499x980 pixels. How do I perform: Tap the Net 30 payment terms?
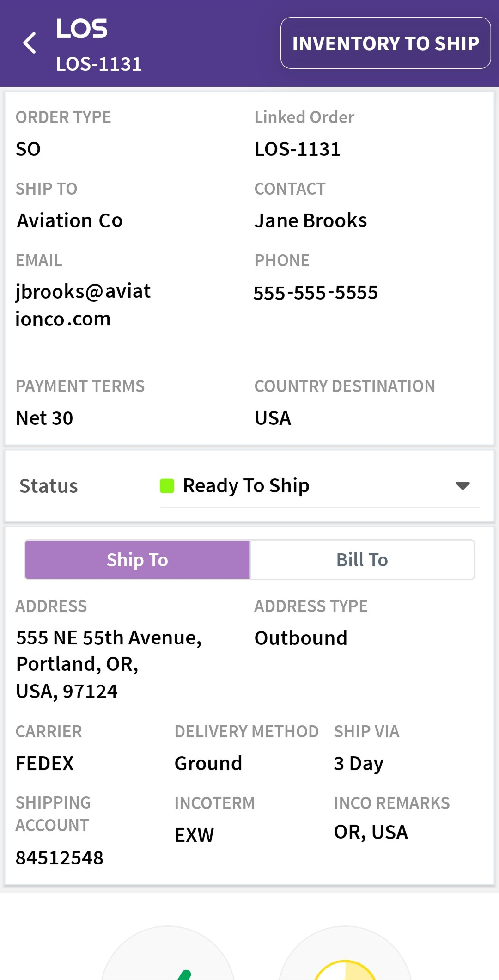click(x=44, y=418)
